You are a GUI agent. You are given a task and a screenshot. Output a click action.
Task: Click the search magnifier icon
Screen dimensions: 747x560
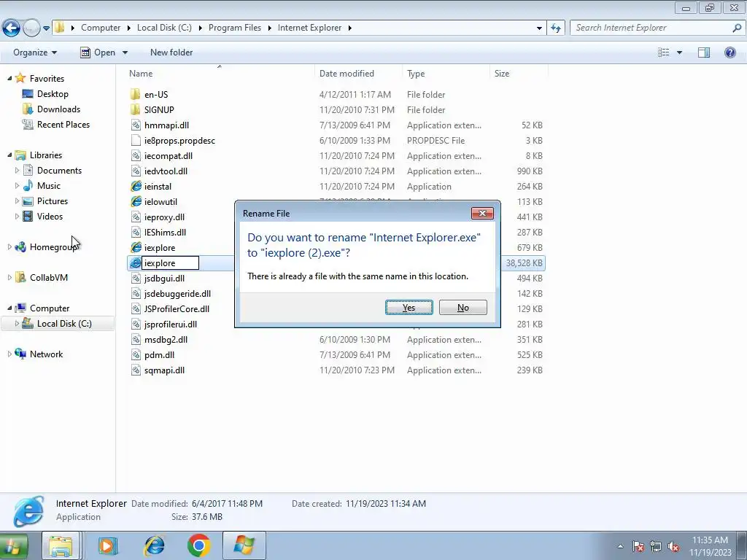point(737,28)
